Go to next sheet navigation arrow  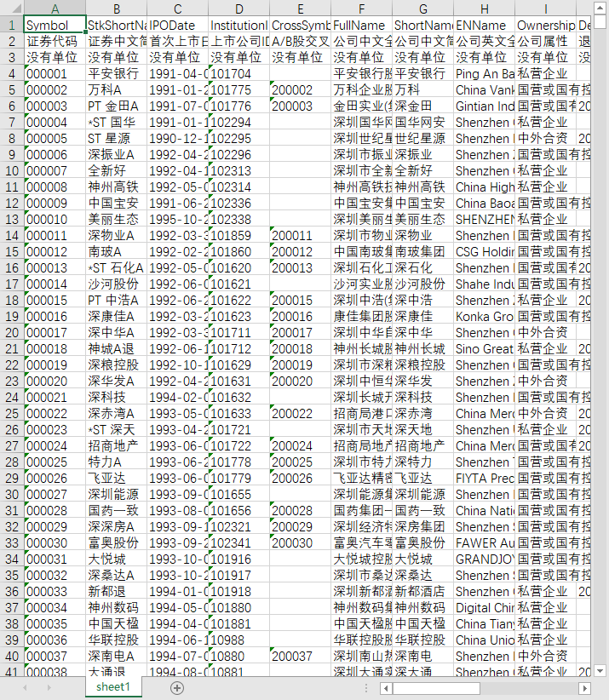[x=49, y=688]
